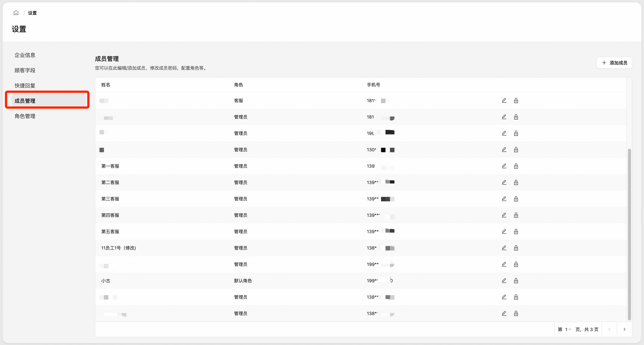Click the 添加成员 button
644x345 pixels.
(614, 63)
